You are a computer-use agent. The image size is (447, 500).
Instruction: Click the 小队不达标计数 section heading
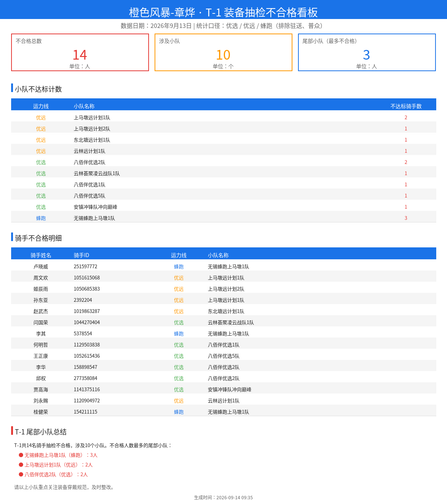pos(38,89)
